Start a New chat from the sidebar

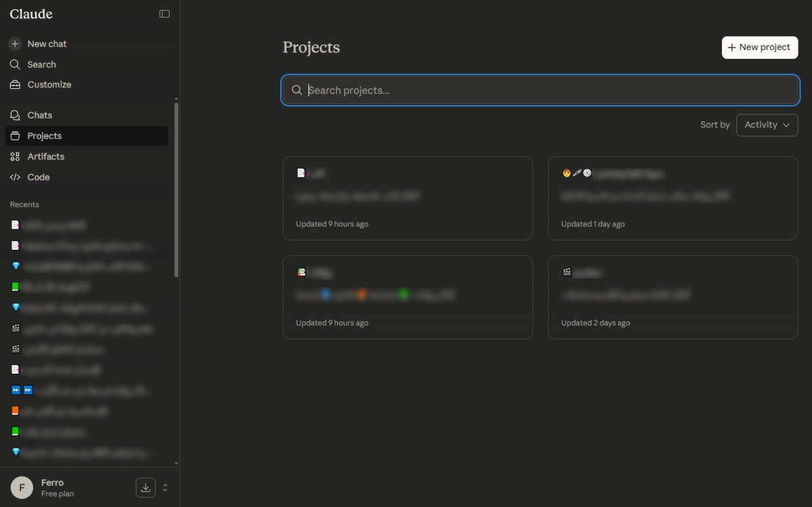(86, 43)
